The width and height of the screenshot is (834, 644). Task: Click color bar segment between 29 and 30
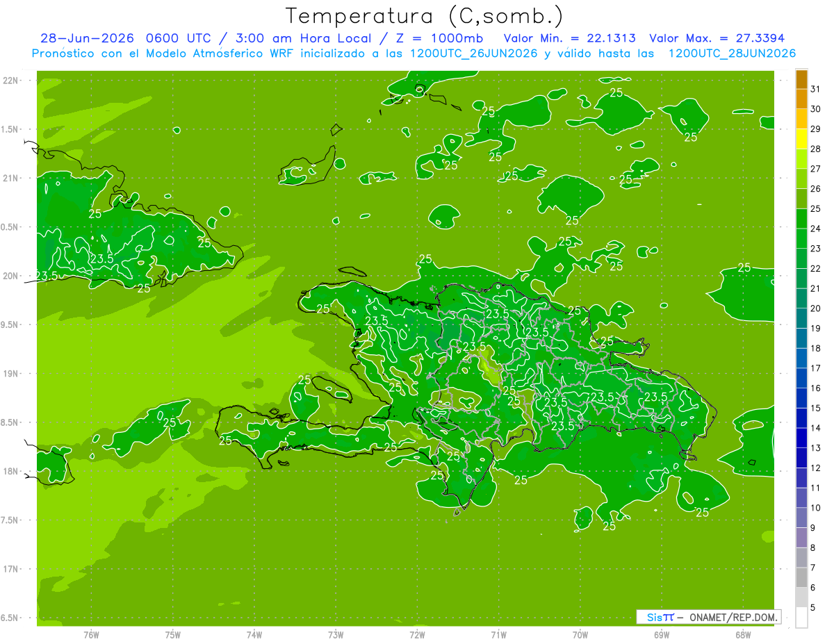pos(801,119)
